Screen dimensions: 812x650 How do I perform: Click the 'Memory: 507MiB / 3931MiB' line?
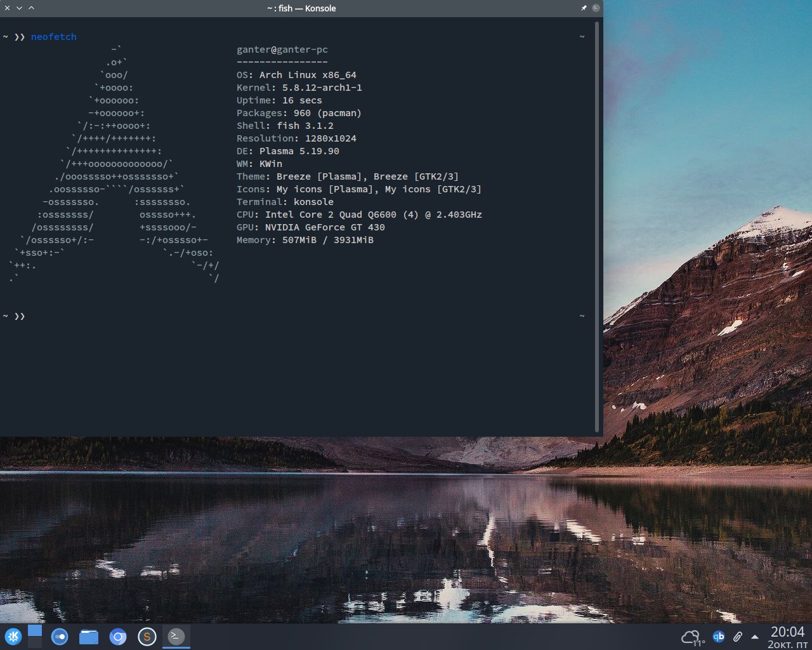point(305,240)
